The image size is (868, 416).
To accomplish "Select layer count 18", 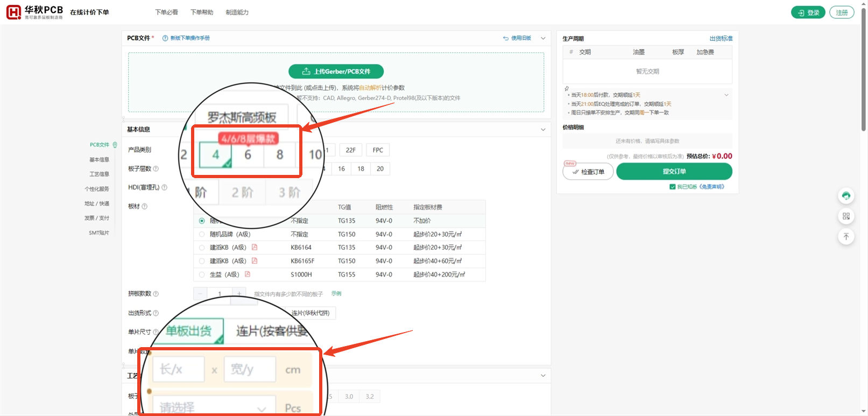I will click(361, 169).
